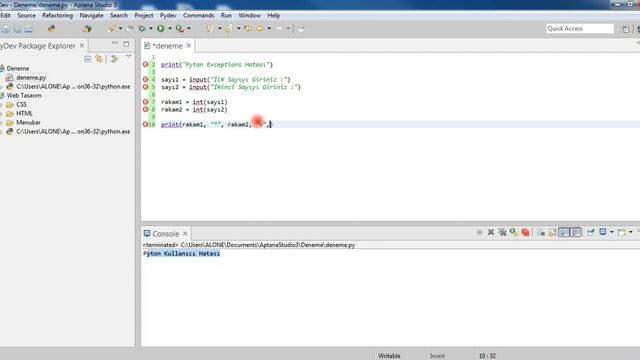The image size is (640, 360).
Task: Open the Window menu
Action: [x=249, y=16]
